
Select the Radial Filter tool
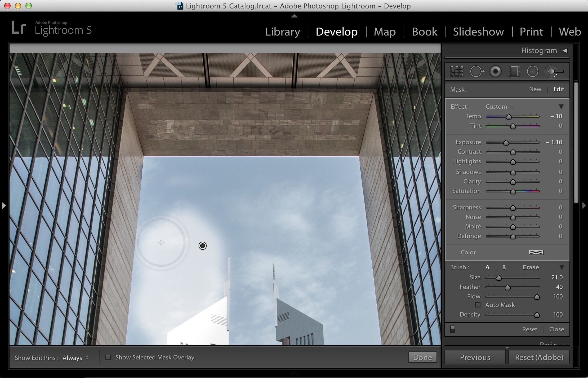click(532, 72)
